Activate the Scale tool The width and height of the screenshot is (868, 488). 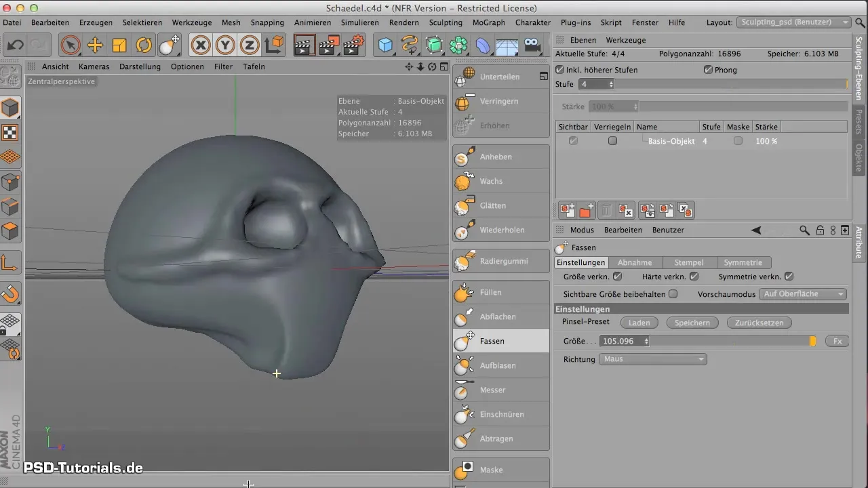pyautogui.click(x=119, y=45)
